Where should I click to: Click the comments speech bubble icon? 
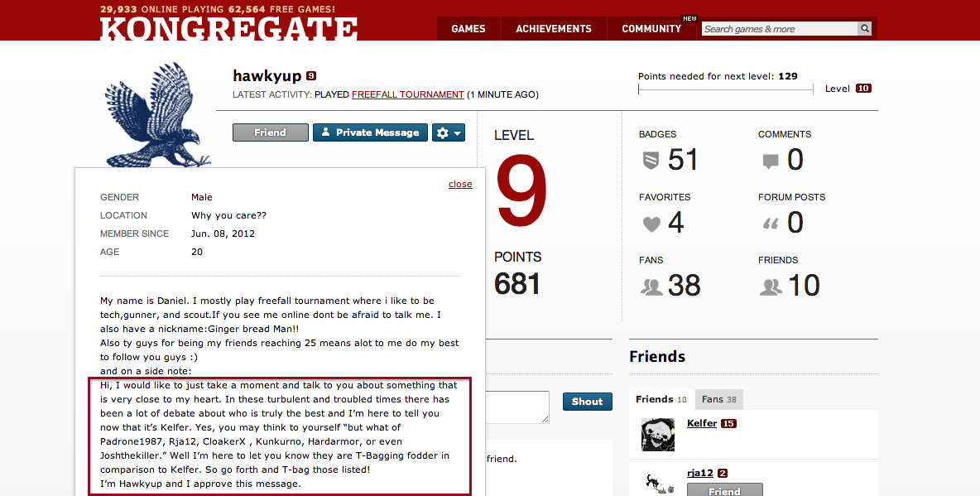click(x=771, y=161)
